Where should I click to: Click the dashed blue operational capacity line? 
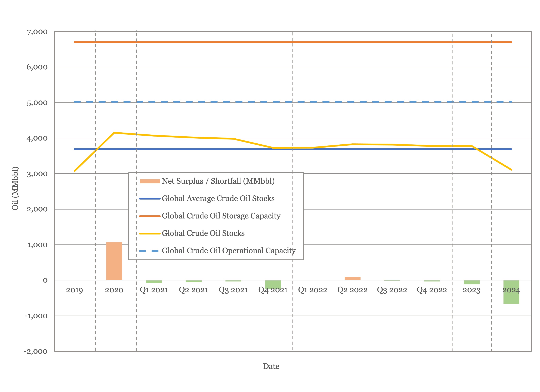tap(293, 102)
